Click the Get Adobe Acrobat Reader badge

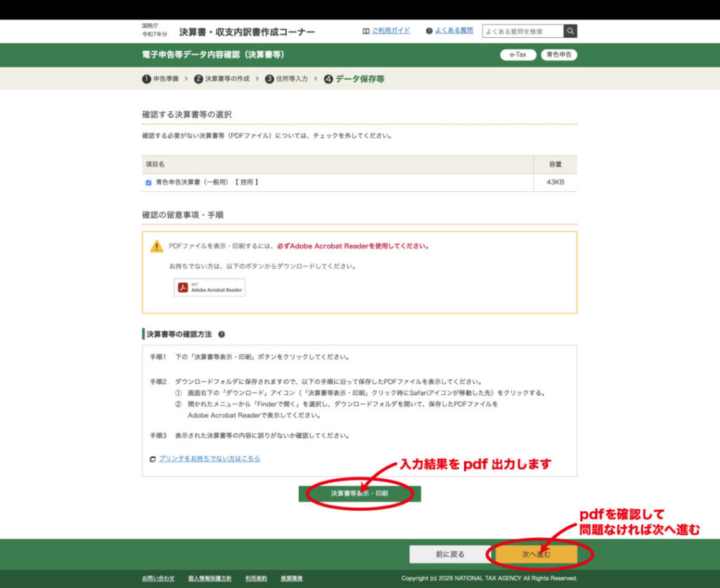(x=210, y=288)
